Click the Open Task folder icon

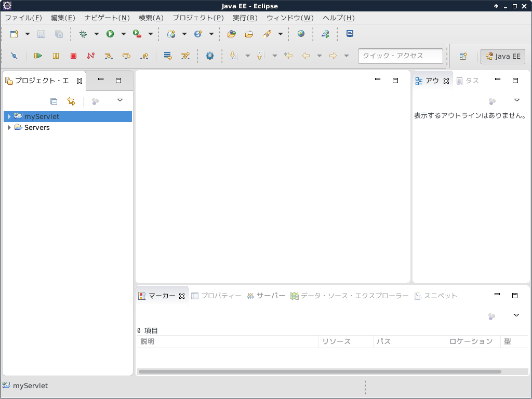(x=249, y=34)
